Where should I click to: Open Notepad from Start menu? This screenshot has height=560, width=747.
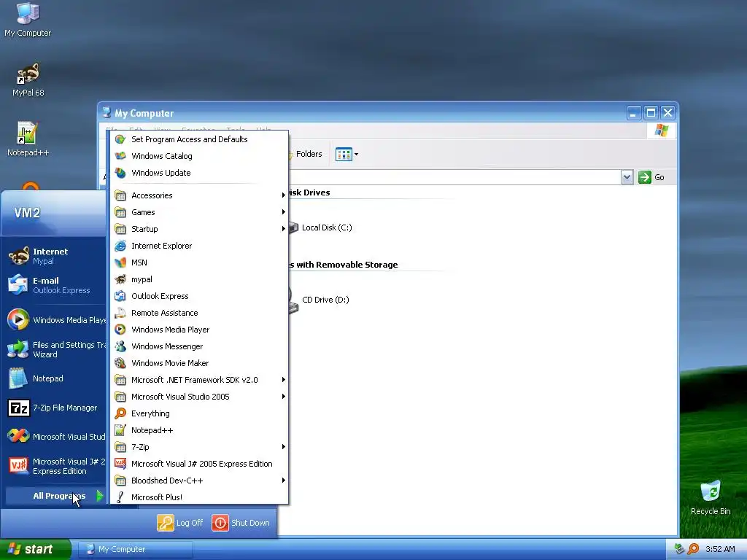(x=55, y=378)
